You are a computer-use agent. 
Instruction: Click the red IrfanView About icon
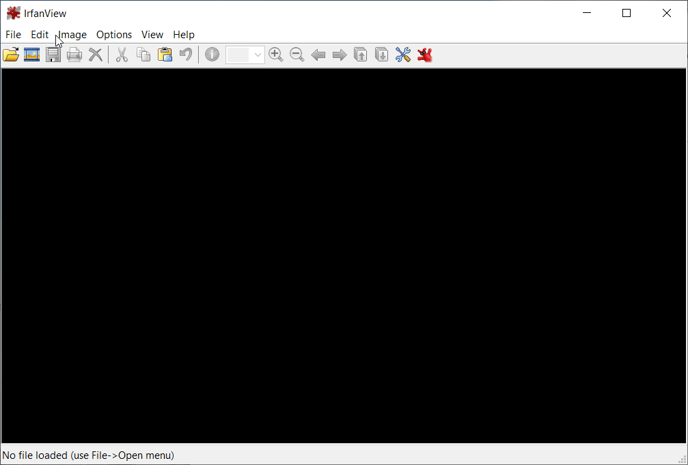(425, 55)
